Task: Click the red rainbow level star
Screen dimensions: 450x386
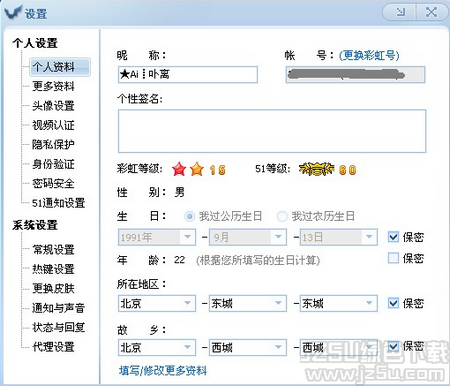Action: (179, 169)
